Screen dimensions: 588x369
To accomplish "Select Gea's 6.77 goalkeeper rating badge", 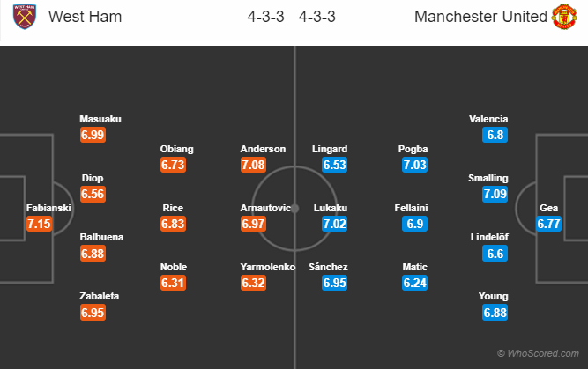I will point(549,224).
